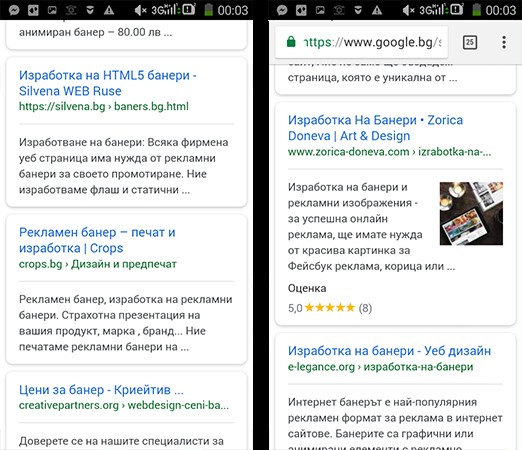Viewport: 522px width, 450px height.
Task: Open Silvena WEB Ruse HTML5 банери result
Action: (108, 83)
